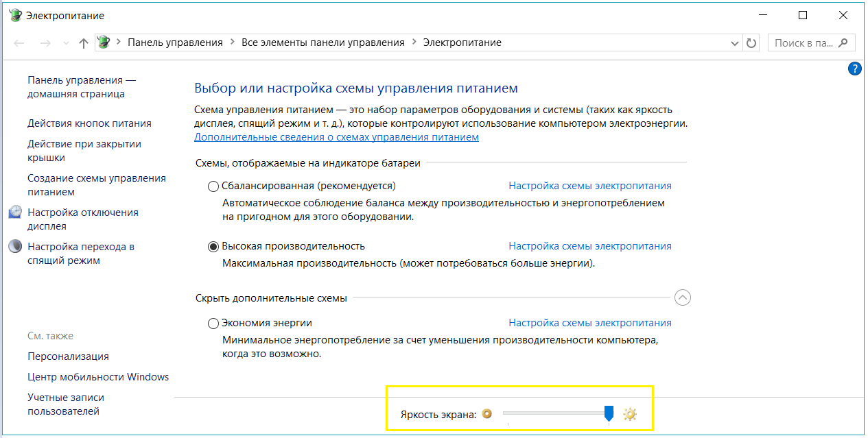The width and height of the screenshot is (868, 438).
Task: Open settings link for Экономия энергии plan
Action: pyautogui.click(x=590, y=323)
